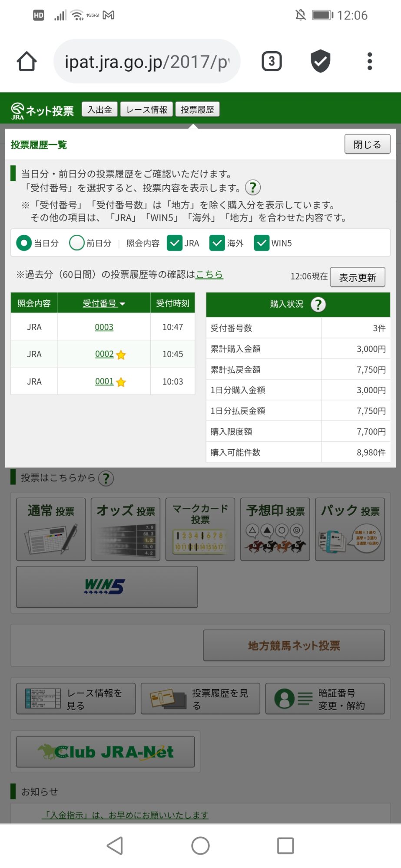This screenshot has height=868, width=401.
Task: Tap the shield security icon in toolbar
Action: click(x=321, y=61)
